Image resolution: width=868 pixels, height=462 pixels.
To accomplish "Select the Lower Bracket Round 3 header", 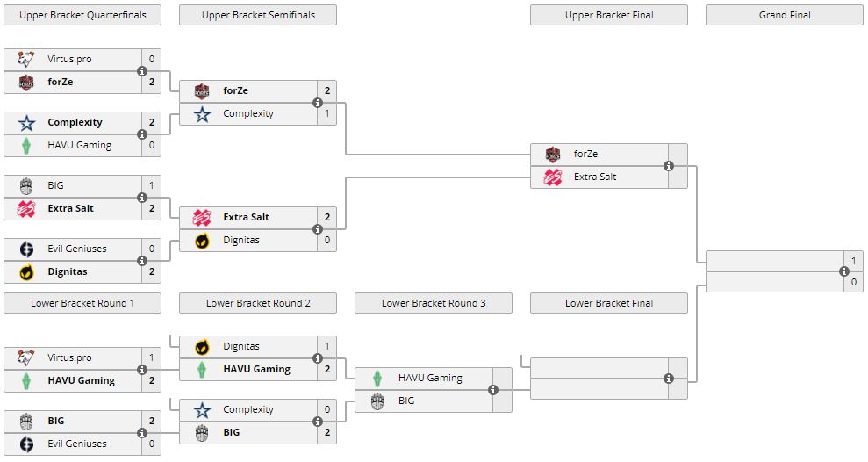I will [434, 303].
